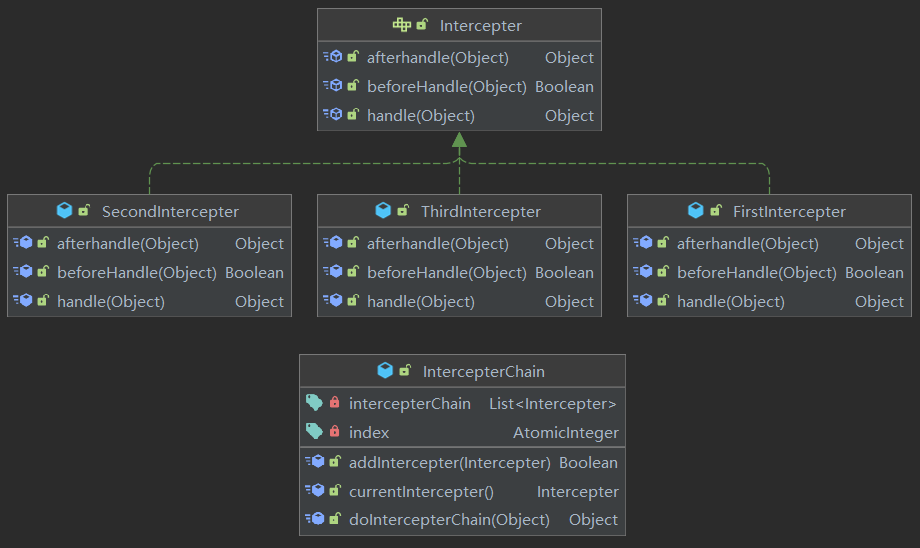Click the AtomicInteger field type
The width and height of the screenshot is (920, 548).
[x=566, y=433]
